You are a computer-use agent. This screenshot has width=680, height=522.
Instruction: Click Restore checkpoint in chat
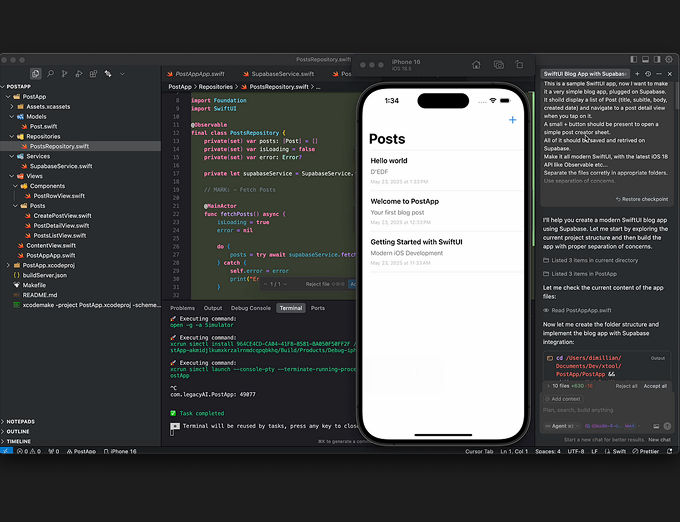click(x=642, y=199)
